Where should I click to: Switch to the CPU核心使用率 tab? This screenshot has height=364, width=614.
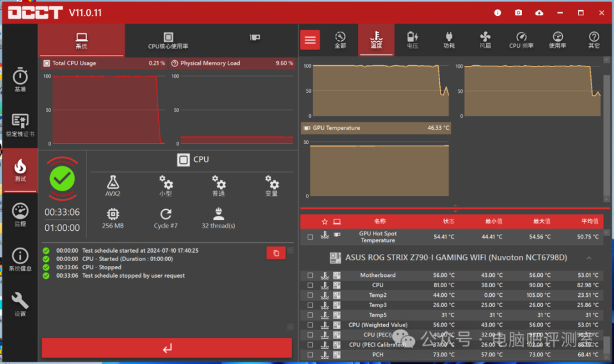168,40
